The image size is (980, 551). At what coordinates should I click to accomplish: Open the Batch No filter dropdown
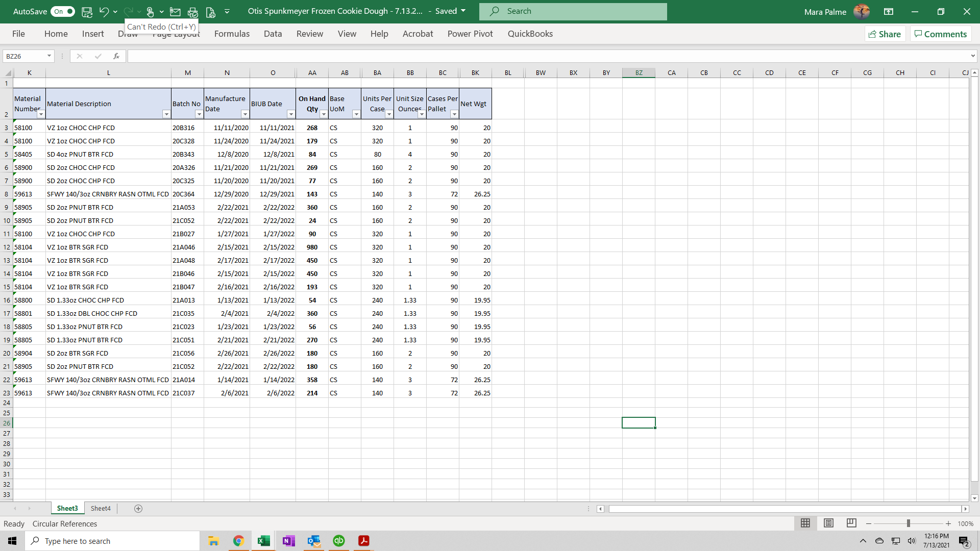coord(199,114)
